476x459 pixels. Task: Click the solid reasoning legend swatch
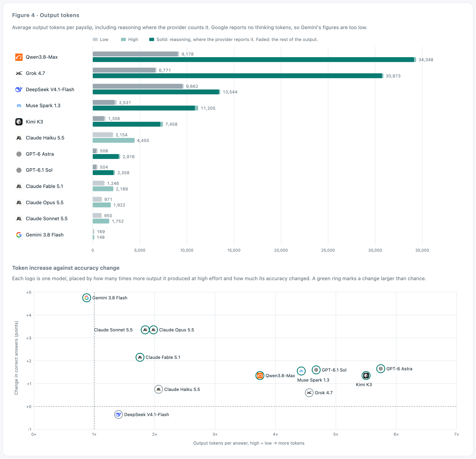pyautogui.click(x=151, y=39)
